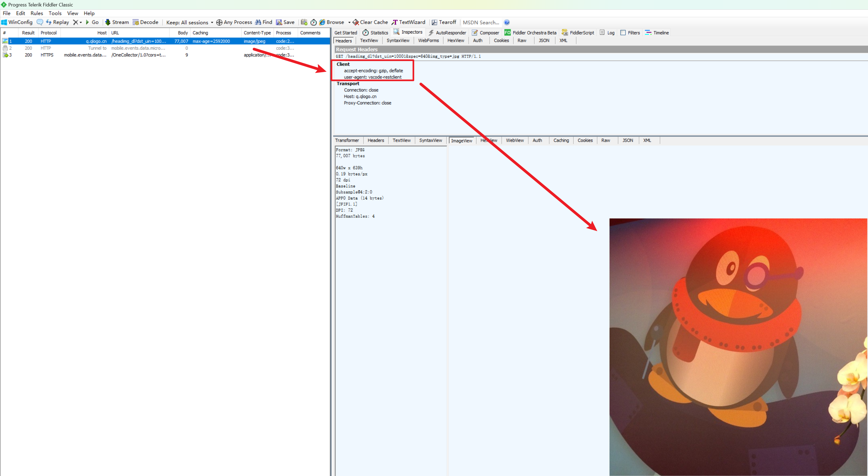Open the File menu
Image resolution: width=868 pixels, height=476 pixels.
tap(6, 13)
